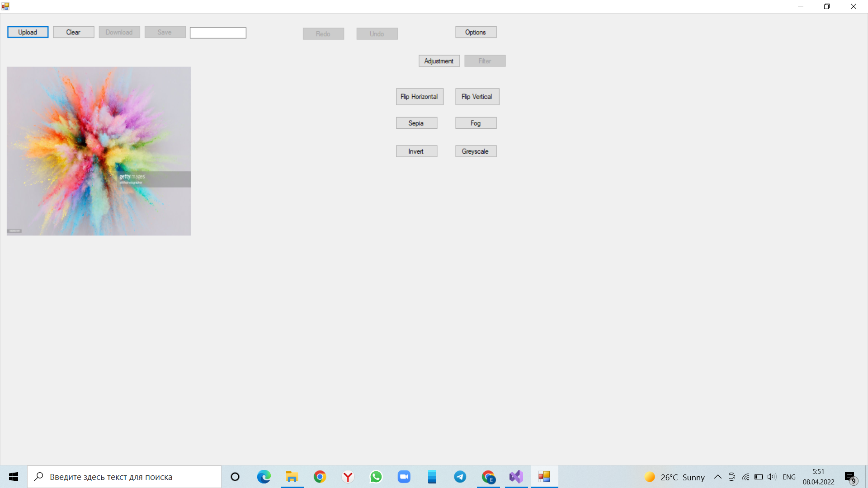
Task: Open Google Chrome from the taskbar
Action: point(320,477)
